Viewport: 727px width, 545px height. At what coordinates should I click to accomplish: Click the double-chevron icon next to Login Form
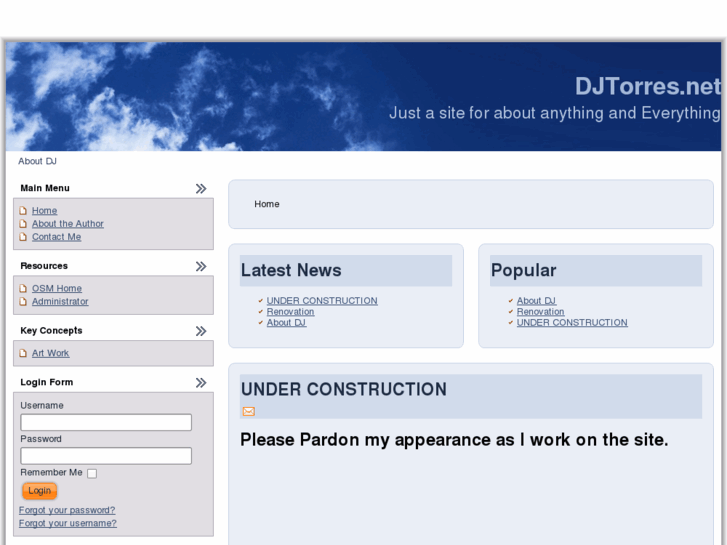(x=201, y=383)
